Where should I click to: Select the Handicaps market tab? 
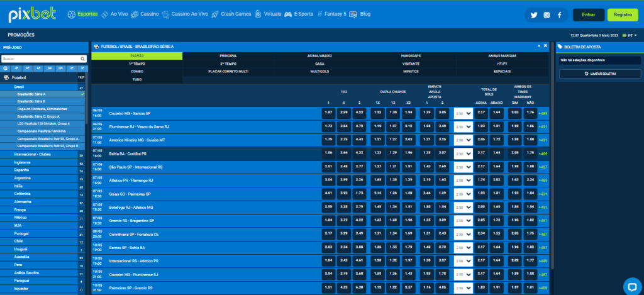click(411, 56)
